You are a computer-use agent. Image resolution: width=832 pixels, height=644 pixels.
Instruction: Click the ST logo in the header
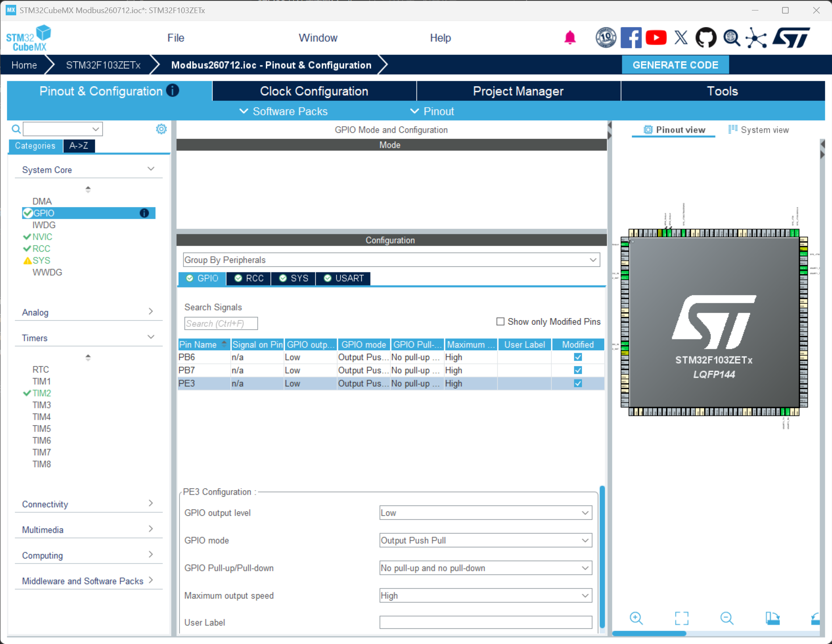coord(791,38)
